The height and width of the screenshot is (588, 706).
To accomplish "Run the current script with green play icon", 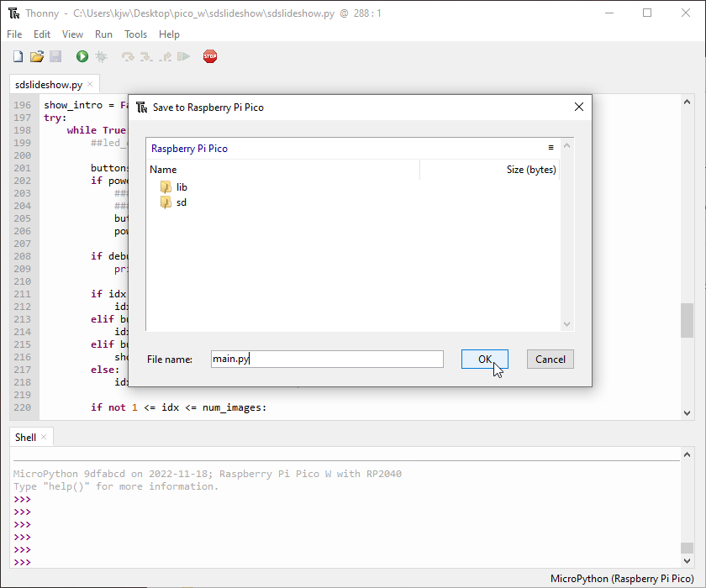I will pos(82,56).
